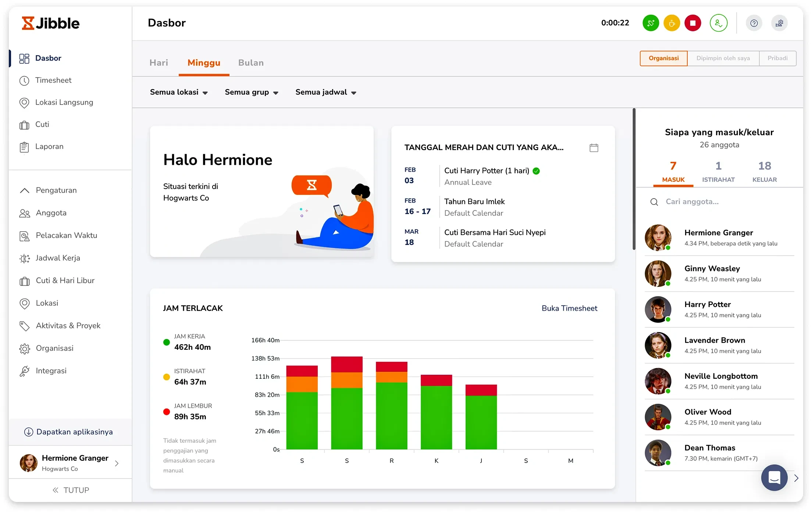
Task: Click the green clock-in button
Action: [651, 23]
